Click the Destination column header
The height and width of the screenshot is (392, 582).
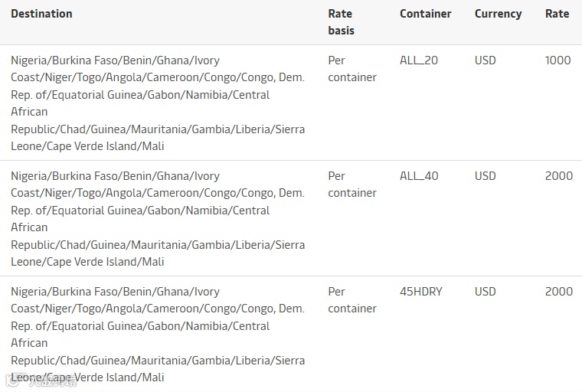(41, 14)
